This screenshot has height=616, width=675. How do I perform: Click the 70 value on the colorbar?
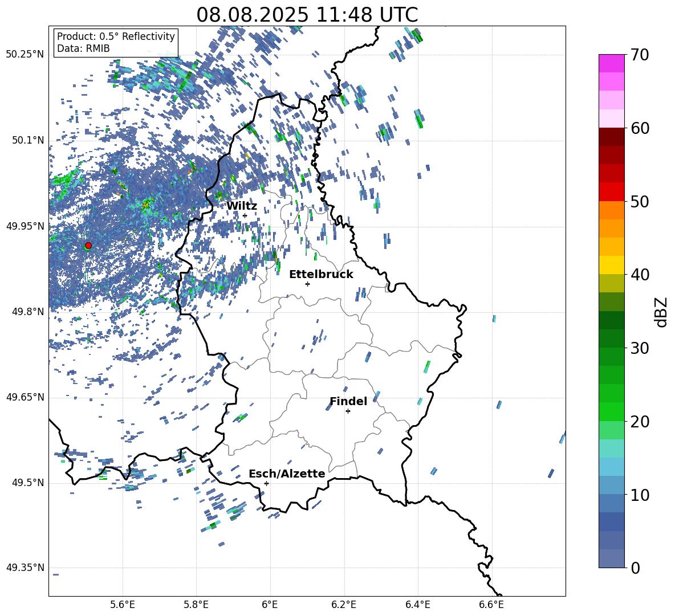(640, 55)
